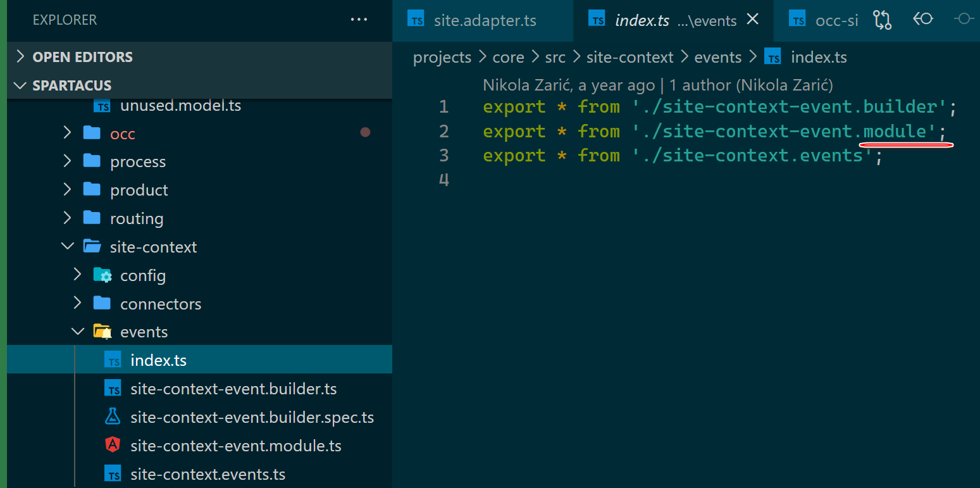Collapse the site-context folder chevron
980x488 pixels.
click(x=68, y=247)
